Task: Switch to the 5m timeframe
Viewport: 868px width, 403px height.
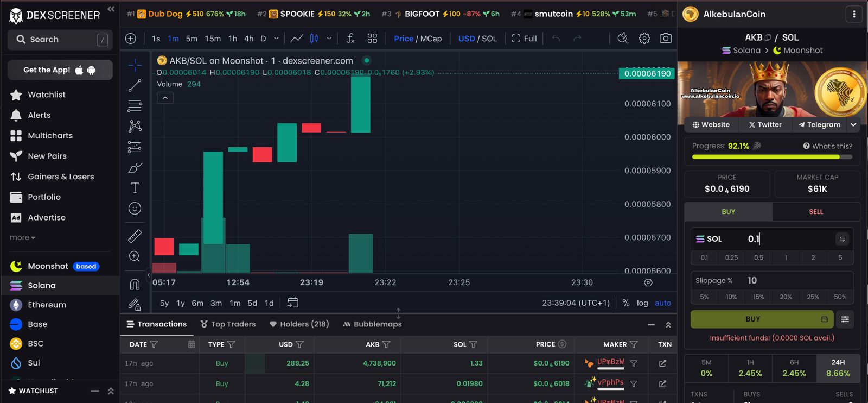Action: click(192, 39)
